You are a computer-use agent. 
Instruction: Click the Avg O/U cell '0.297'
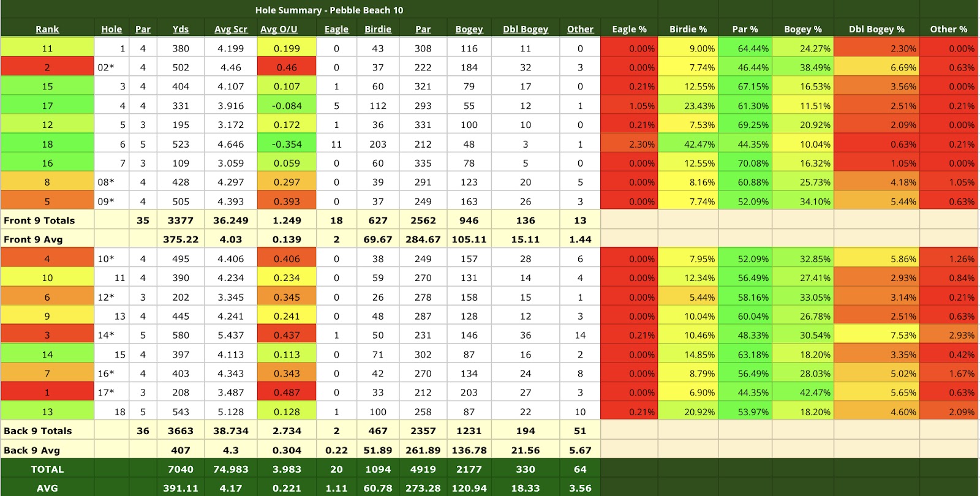coord(287,182)
